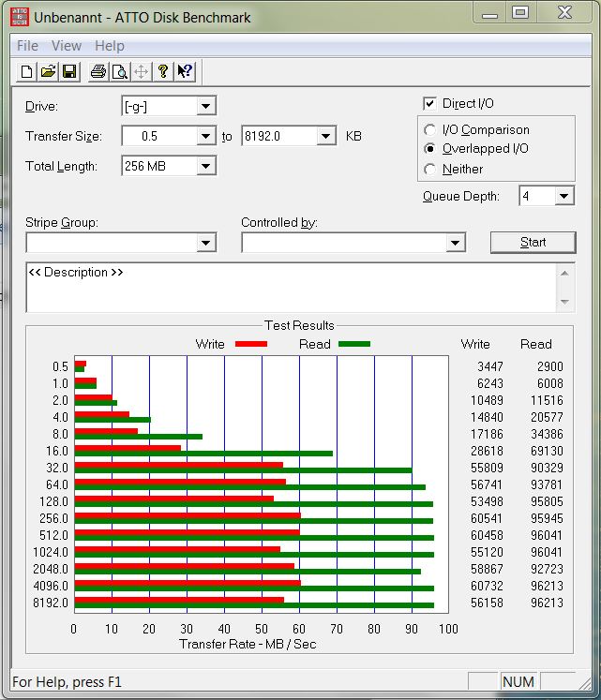Click the read value 69130
The height and width of the screenshot is (700, 601).
(547, 451)
